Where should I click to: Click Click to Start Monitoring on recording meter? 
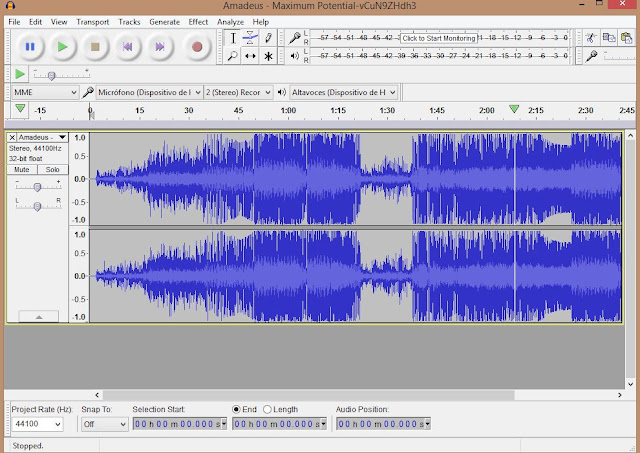pos(439,38)
